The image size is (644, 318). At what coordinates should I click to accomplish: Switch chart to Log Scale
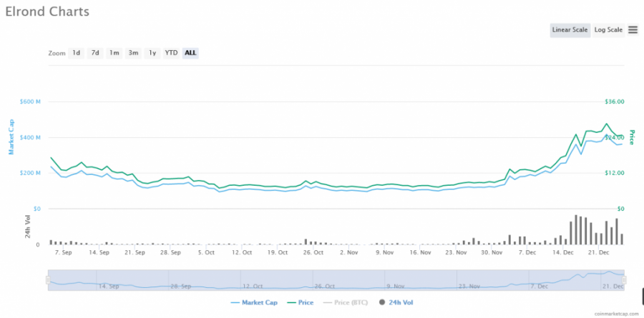tap(608, 30)
